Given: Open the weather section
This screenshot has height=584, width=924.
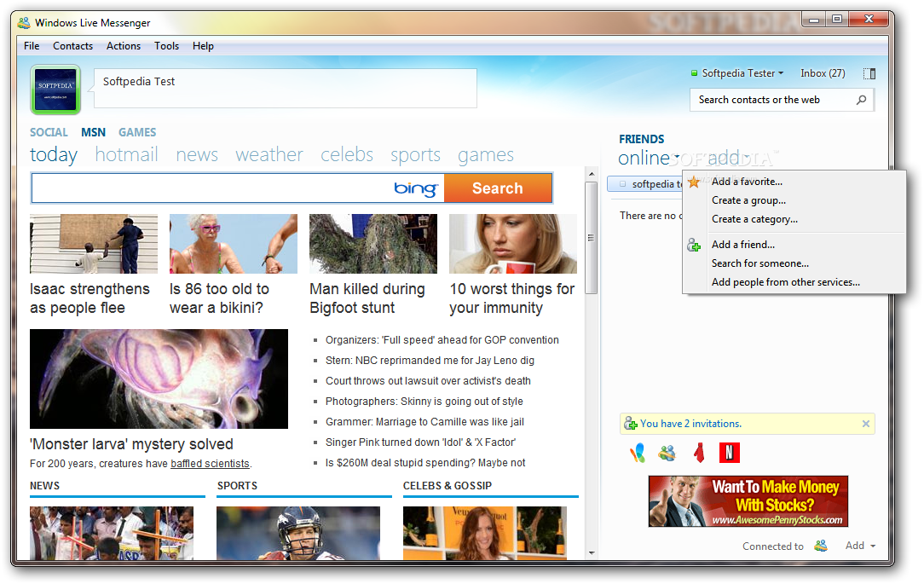Looking at the screenshot, I should point(269,155).
